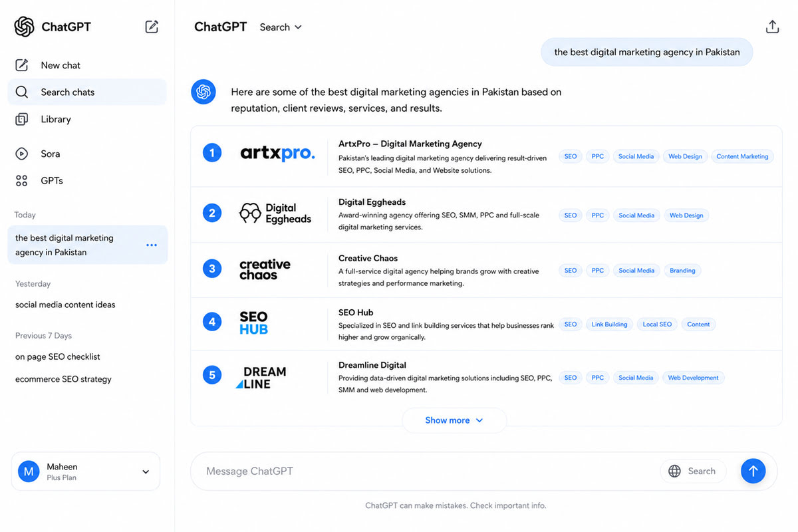Image resolution: width=798 pixels, height=532 pixels.
Task: Click PPC tag in Dreamline Digital row
Action: tap(598, 378)
